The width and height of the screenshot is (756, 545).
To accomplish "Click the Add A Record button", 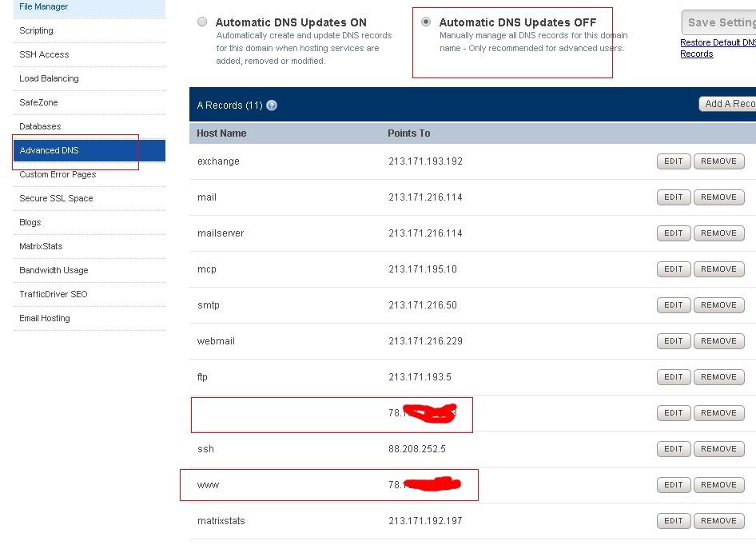I will tap(727, 104).
